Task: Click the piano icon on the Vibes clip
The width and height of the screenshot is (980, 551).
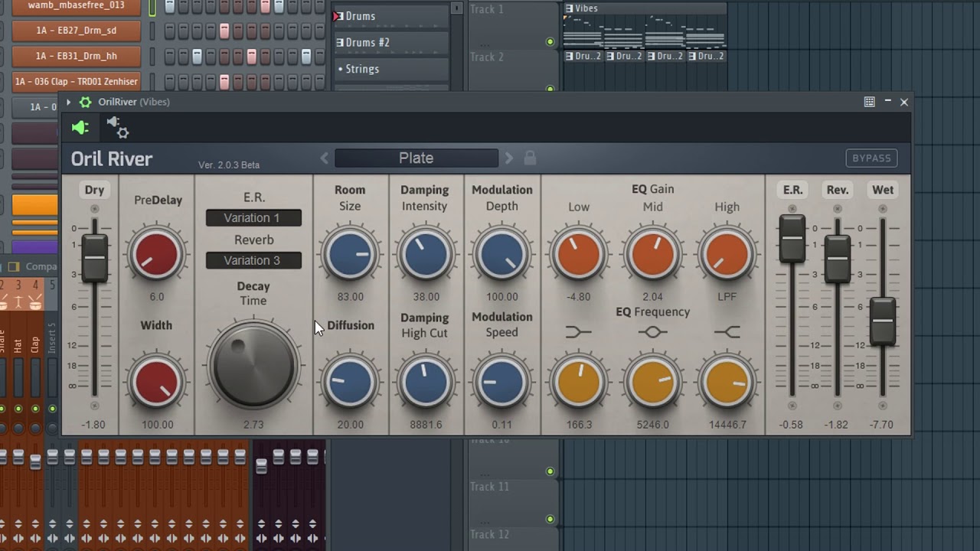Action: [x=569, y=8]
